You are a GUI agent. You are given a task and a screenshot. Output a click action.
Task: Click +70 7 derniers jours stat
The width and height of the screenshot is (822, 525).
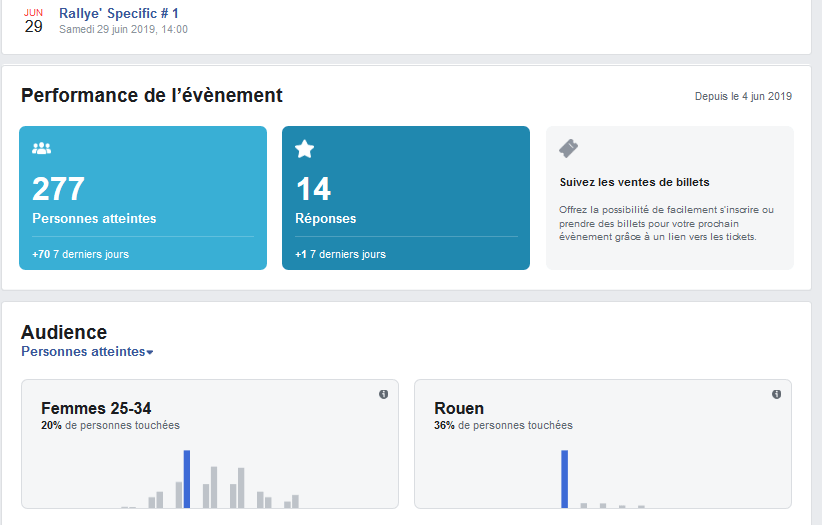coord(80,254)
